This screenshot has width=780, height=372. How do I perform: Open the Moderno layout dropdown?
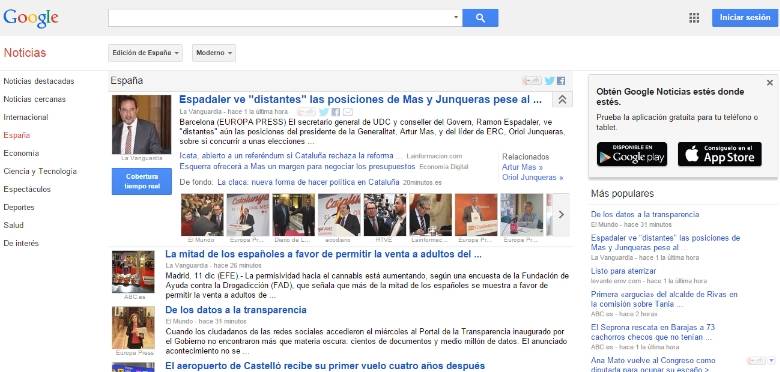coord(214,53)
